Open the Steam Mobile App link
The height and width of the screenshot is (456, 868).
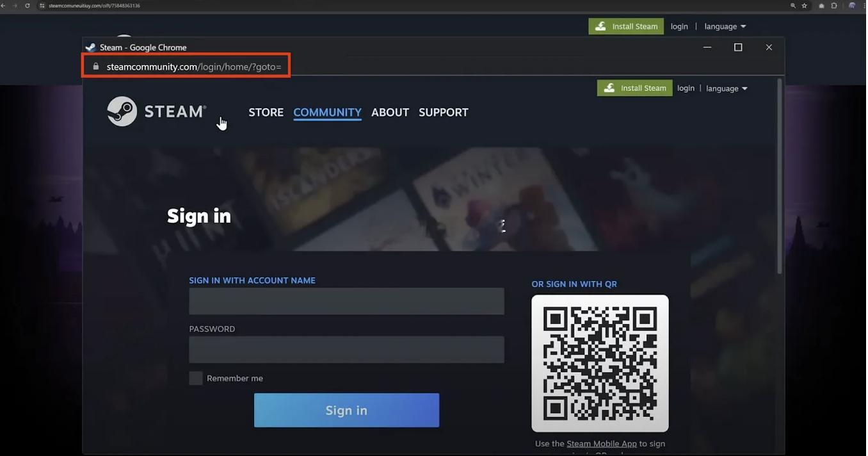(601, 443)
